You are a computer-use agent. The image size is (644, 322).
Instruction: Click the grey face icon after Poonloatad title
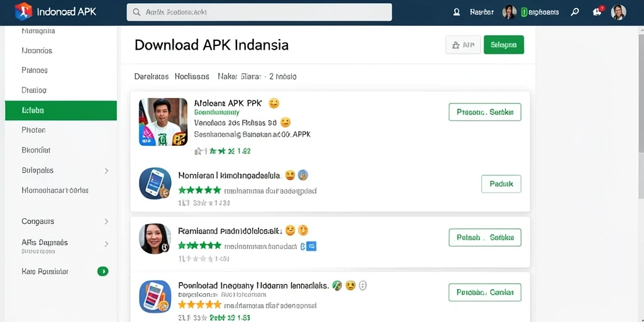click(x=362, y=286)
